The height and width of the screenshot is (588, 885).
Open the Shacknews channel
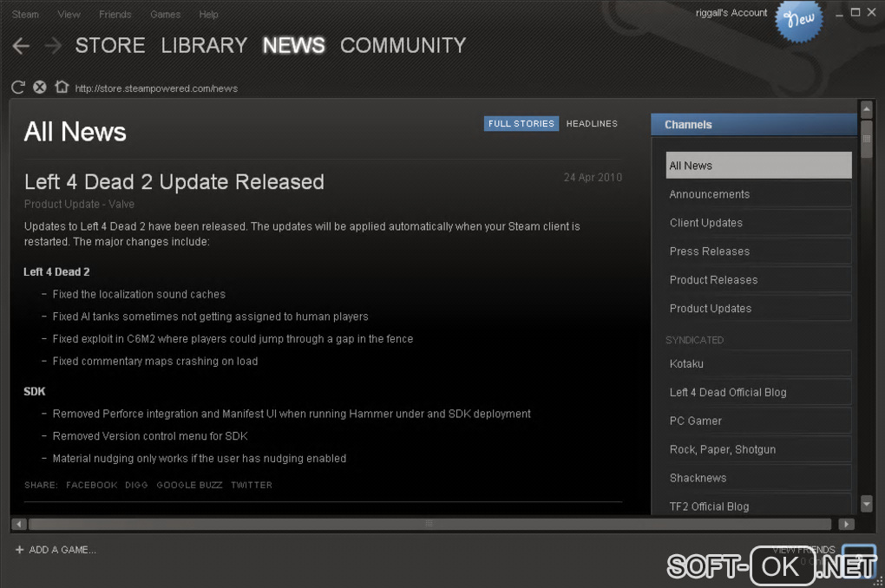(758, 478)
